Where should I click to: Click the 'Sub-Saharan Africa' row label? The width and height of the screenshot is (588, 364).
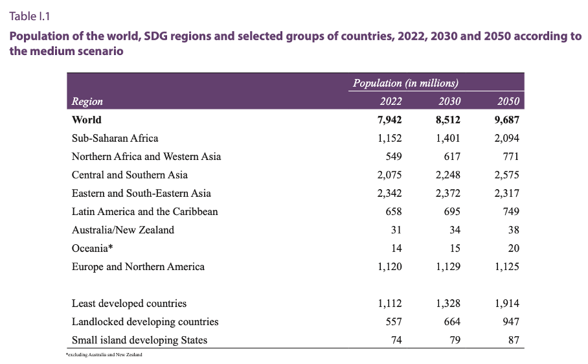[115, 138]
